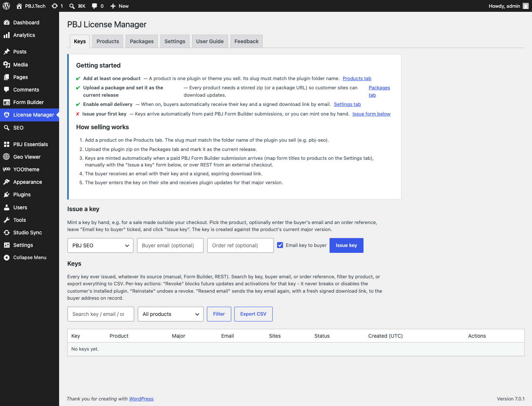
Task: Click the Geo Viewer globe icon
Action: coord(7,157)
